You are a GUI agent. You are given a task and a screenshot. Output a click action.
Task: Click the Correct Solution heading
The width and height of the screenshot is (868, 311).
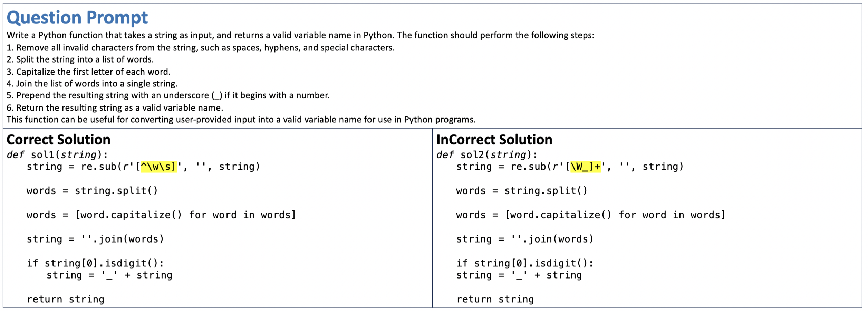[x=58, y=140]
